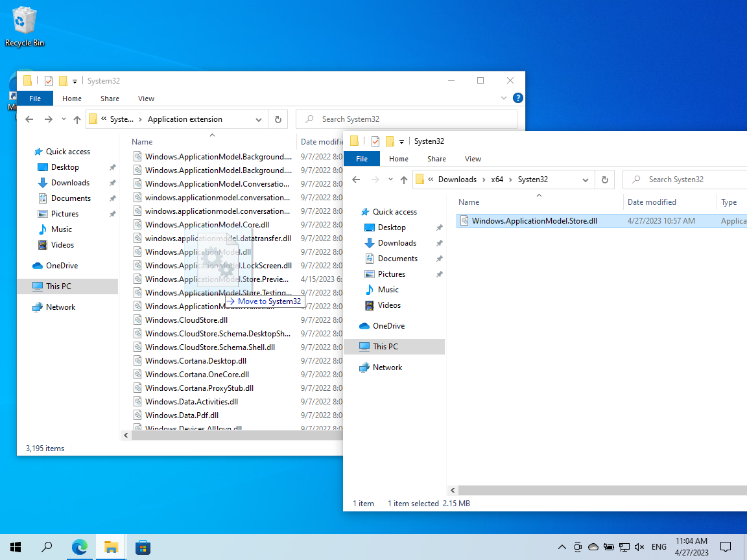Select OneDrive in System32 window sidebar
The width and height of the screenshot is (747, 560).
(62, 266)
